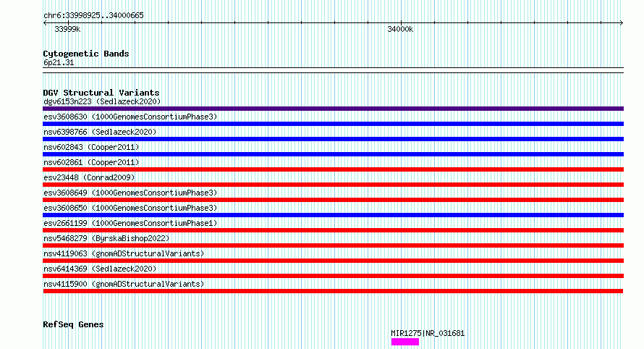The height and width of the screenshot is (349, 644).
Task: Click the blue bar under esv3608630
Action: tap(333, 124)
